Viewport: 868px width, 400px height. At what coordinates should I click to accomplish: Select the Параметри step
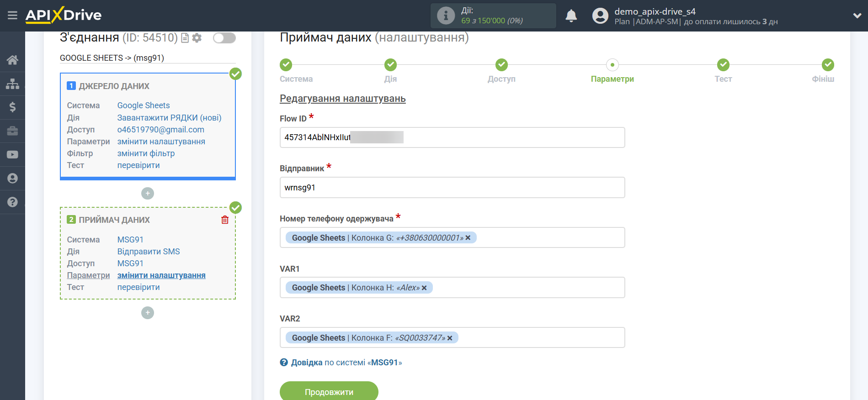coord(612,65)
